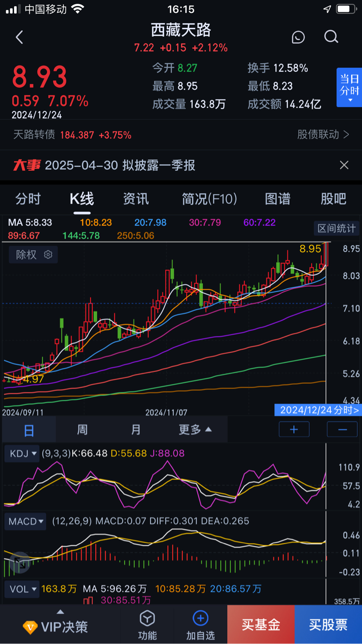
Task: Select 周 weekly period
Action: click(x=82, y=429)
